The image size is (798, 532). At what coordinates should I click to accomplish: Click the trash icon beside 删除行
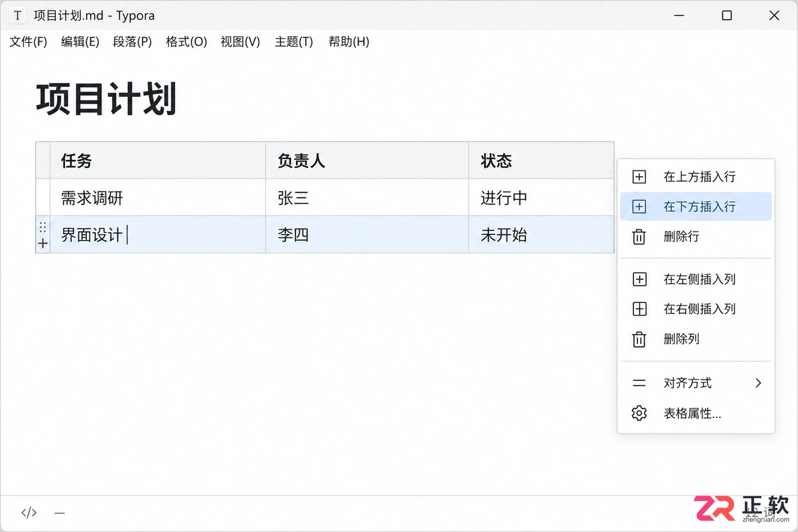(639, 237)
